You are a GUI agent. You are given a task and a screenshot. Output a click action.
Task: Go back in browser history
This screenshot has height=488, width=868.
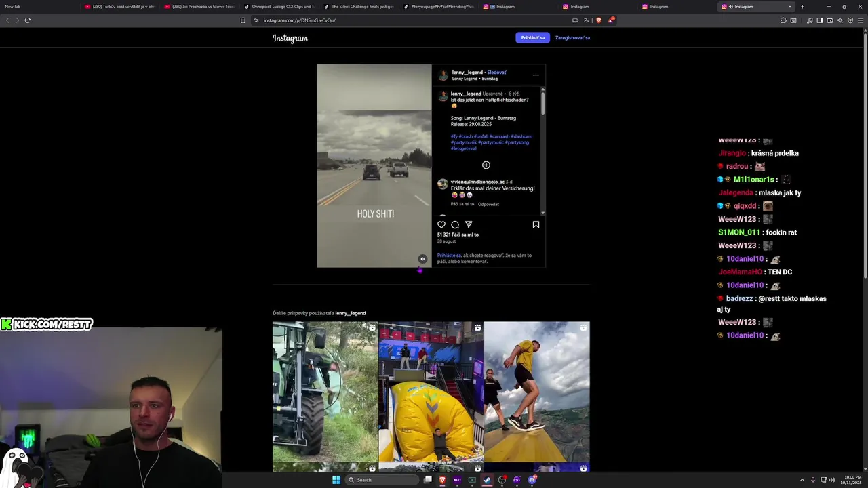[x=7, y=20]
